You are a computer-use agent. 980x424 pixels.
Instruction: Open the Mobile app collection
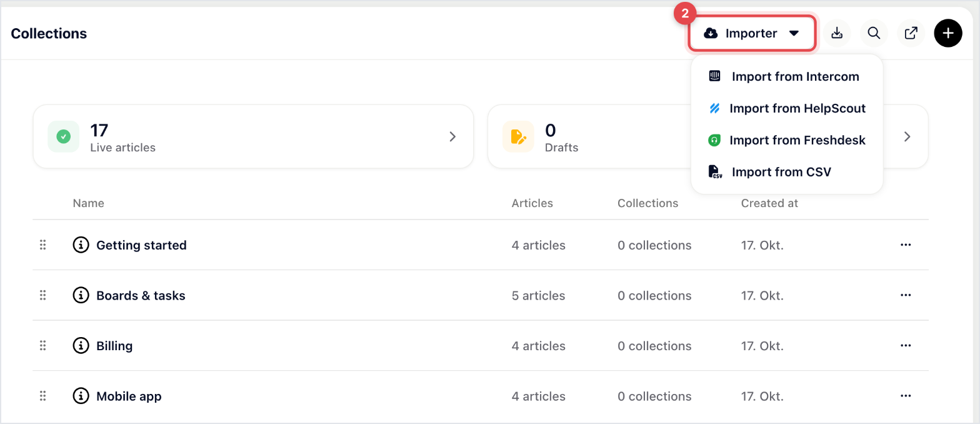pyautogui.click(x=129, y=396)
